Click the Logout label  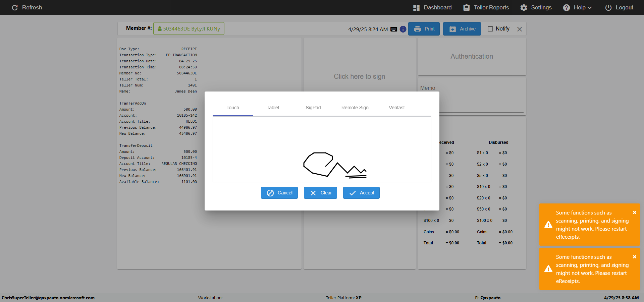click(624, 7)
